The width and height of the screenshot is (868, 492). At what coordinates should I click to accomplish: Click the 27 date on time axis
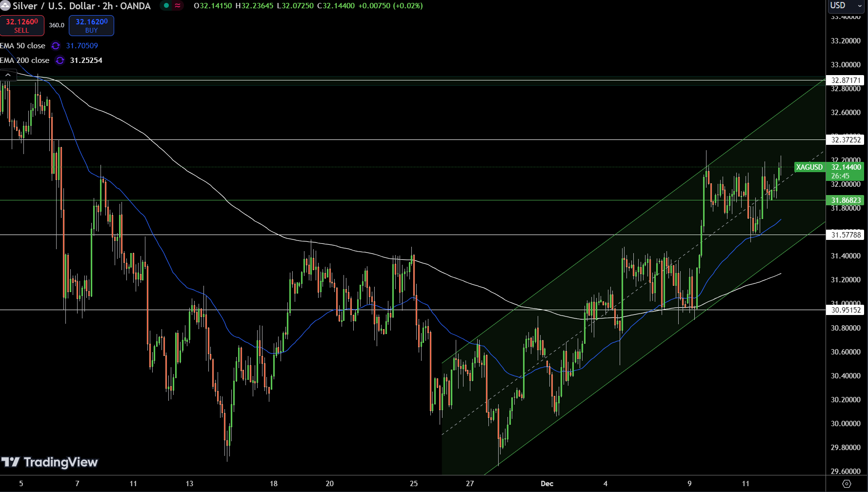tap(470, 484)
